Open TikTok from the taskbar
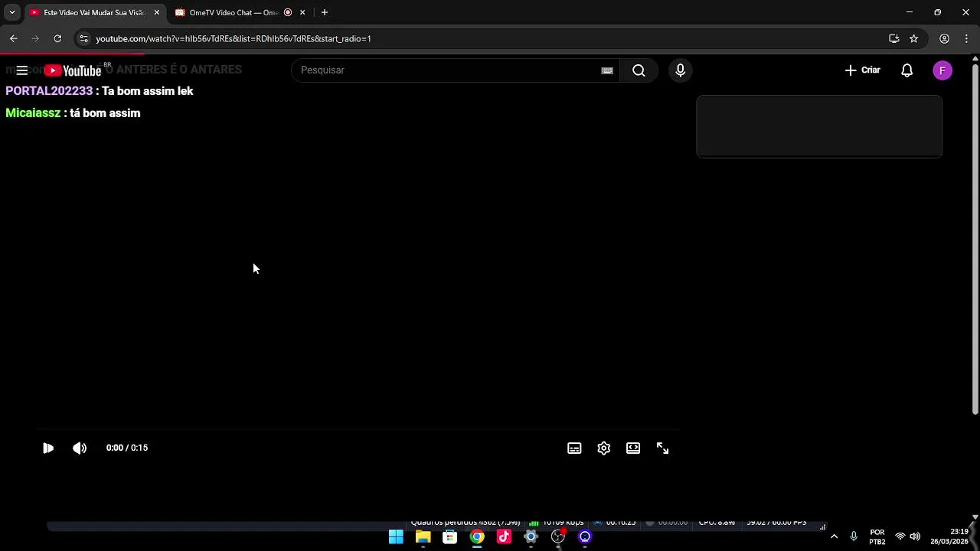 coord(504,536)
